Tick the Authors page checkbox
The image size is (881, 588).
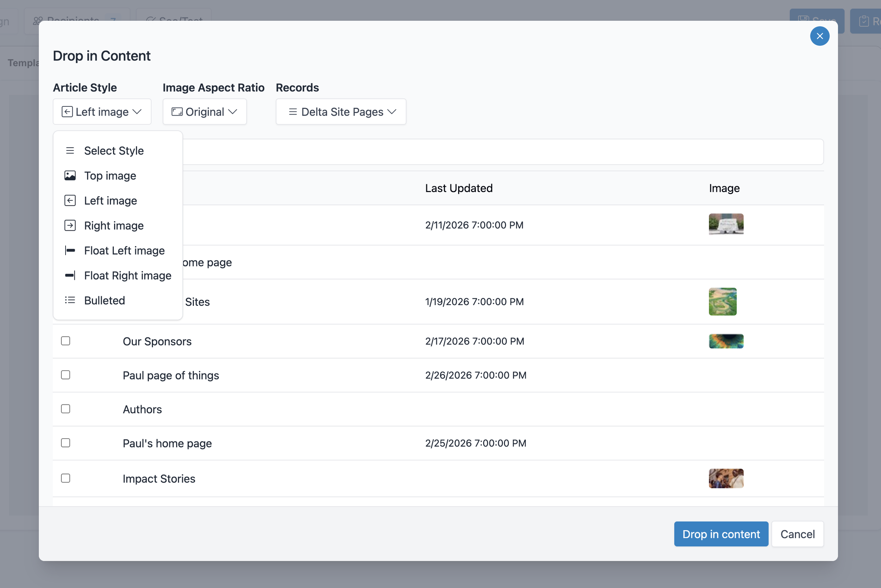coord(66,409)
